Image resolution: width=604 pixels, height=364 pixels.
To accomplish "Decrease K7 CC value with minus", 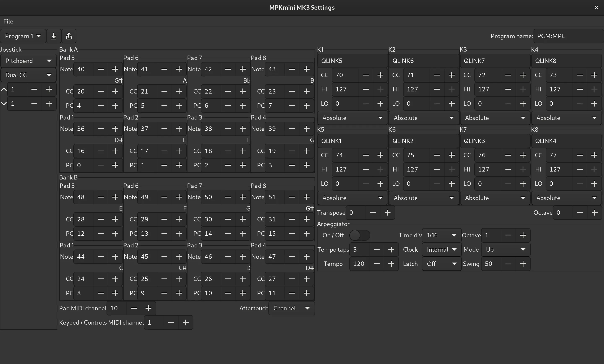I will [508, 155].
